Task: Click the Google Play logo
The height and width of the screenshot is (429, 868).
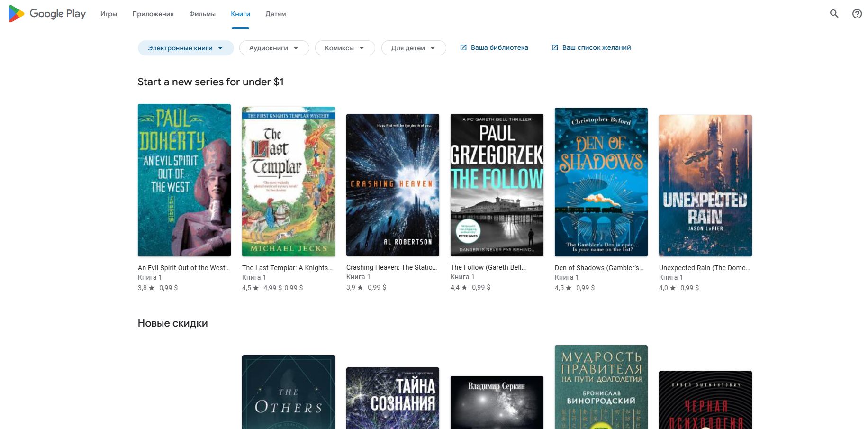Action: (x=47, y=14)
